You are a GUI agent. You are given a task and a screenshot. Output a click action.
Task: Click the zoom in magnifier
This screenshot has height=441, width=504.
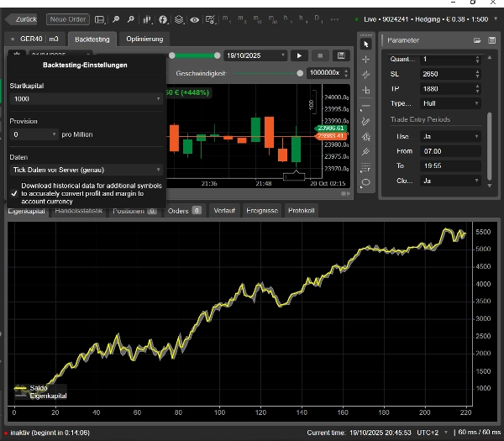click(x=130, y=19)
